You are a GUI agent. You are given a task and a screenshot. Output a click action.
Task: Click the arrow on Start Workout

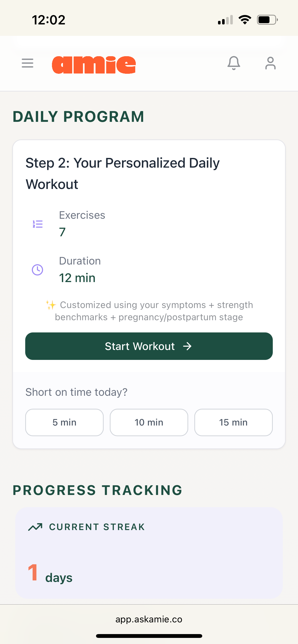[x=187, y=346]
